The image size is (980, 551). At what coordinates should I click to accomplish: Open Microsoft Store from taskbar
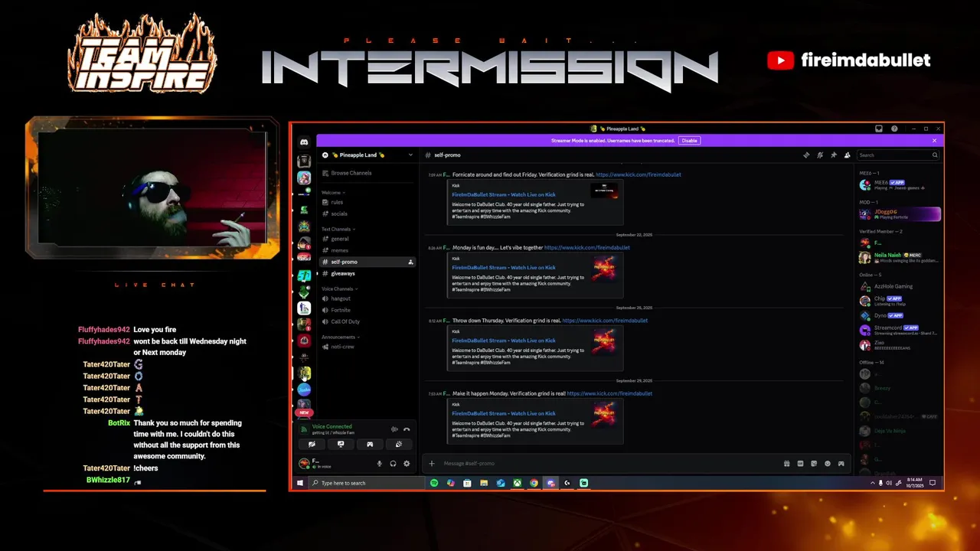[x=467, y=483]
